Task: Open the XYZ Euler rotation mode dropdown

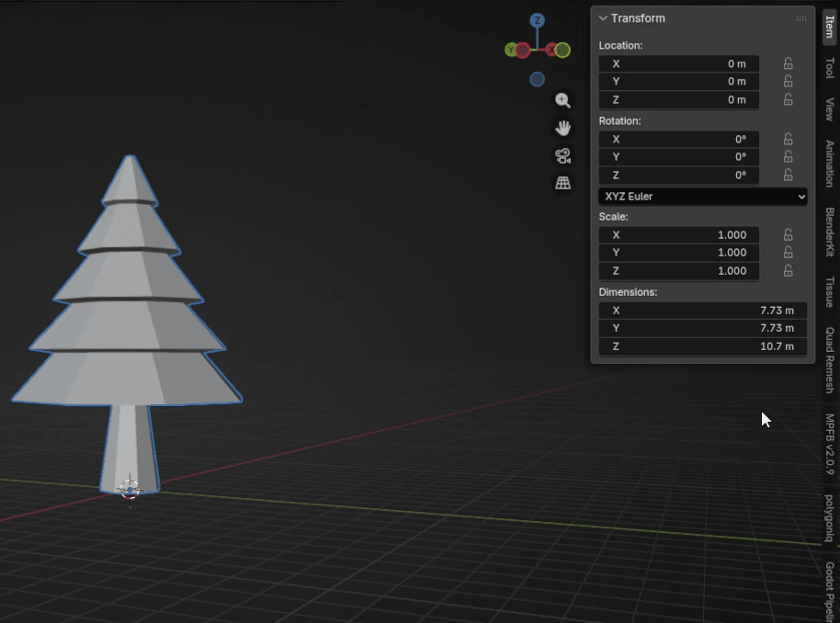Action: pyautogui.click(x=703, y=197)
